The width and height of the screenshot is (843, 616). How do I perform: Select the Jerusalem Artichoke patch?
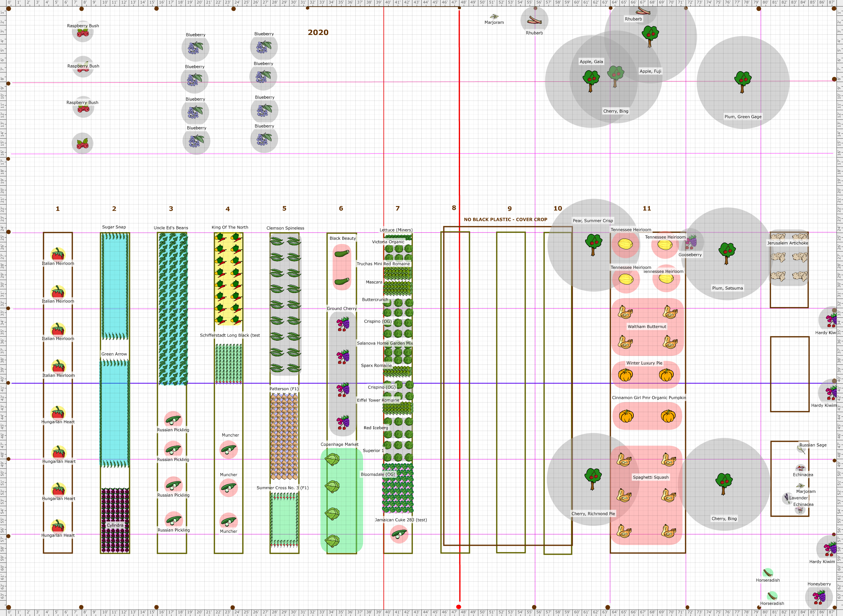(x=789, y=258)
